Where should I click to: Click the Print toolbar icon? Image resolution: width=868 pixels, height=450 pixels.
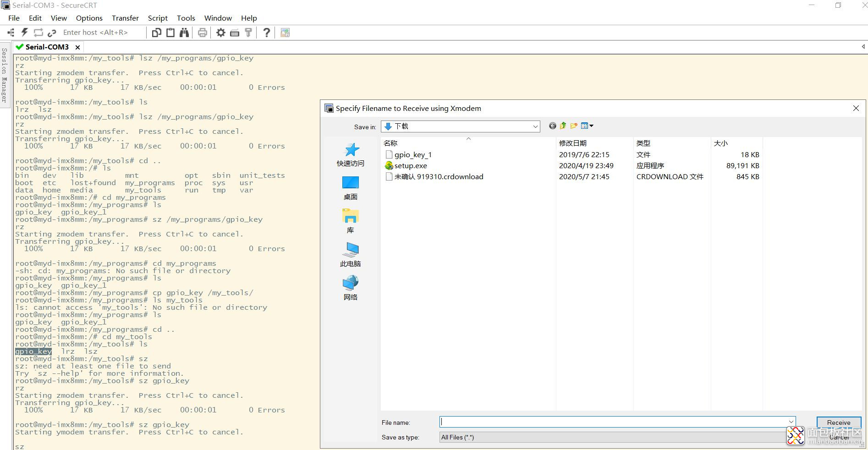(x=203, y=33)
